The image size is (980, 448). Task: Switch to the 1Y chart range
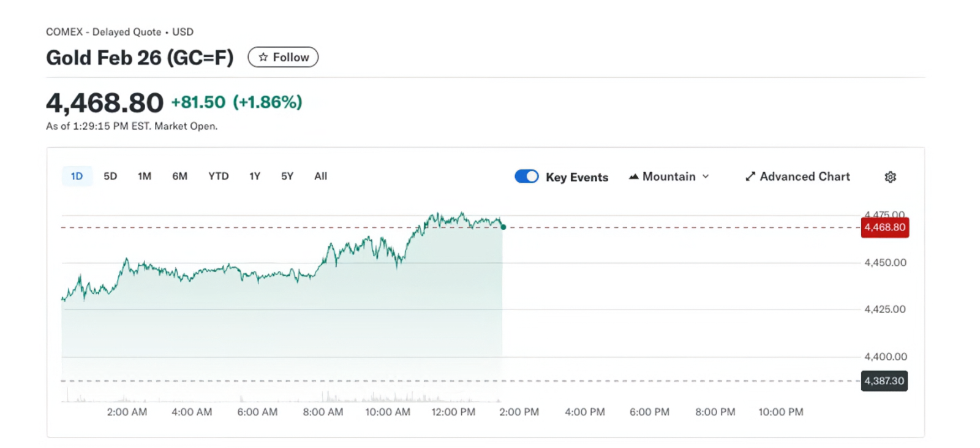pyautogui.click(x=255, y=177)
